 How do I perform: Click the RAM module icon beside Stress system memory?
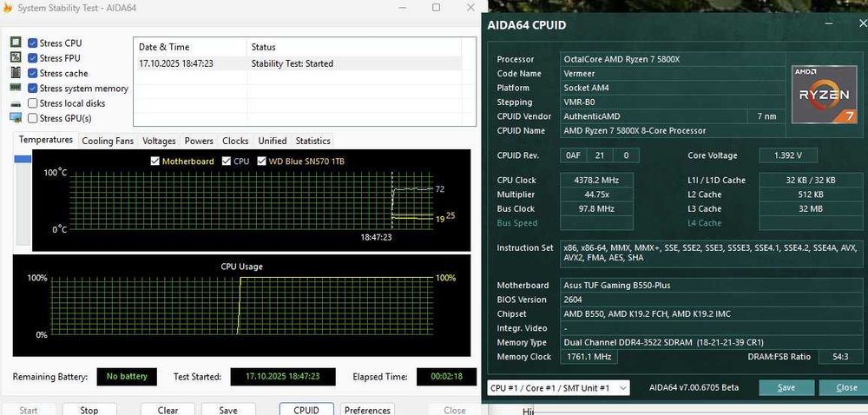coord(16,88)
